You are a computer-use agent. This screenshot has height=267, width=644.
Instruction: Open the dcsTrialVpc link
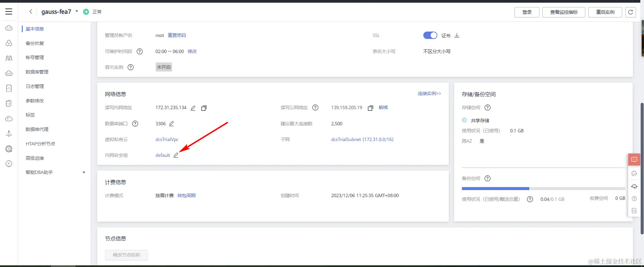coord(167,139)
